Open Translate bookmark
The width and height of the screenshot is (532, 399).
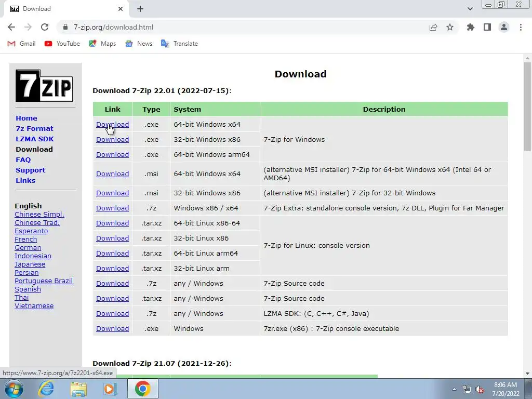pyautogui.click(x=179, y=44)
